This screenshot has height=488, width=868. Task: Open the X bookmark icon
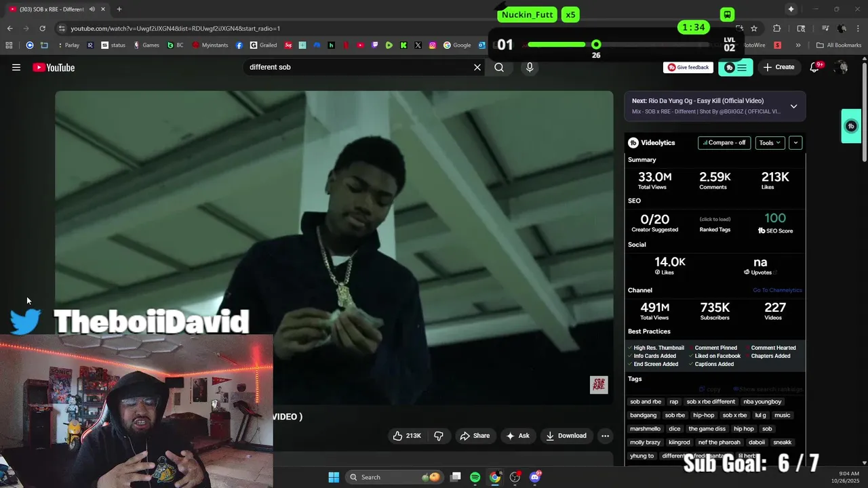click(418, 45)
